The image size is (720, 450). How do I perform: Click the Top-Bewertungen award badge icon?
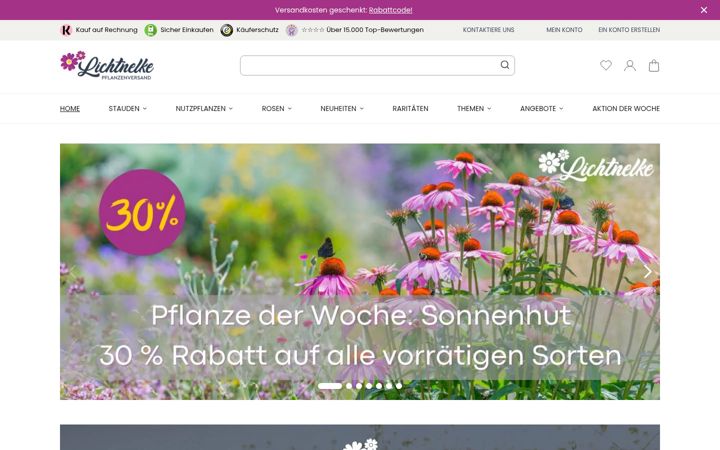(292, 30)
